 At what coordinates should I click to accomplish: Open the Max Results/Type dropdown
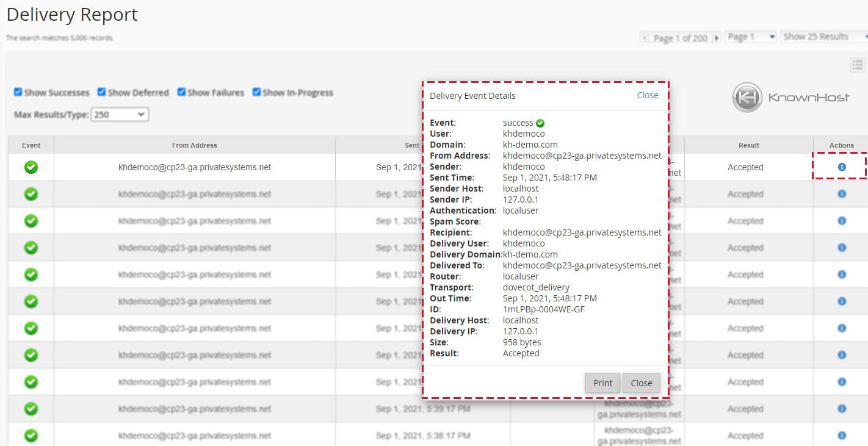[x=120, y=114]
